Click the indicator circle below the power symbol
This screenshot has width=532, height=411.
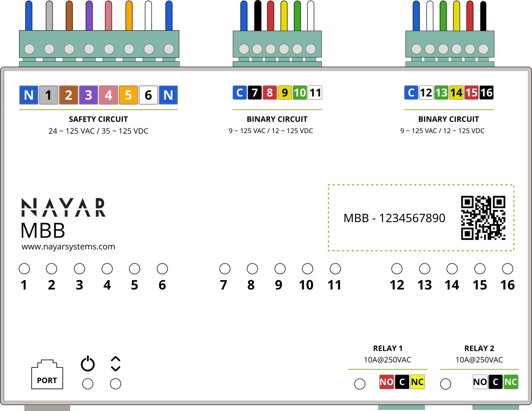point(88,384)
